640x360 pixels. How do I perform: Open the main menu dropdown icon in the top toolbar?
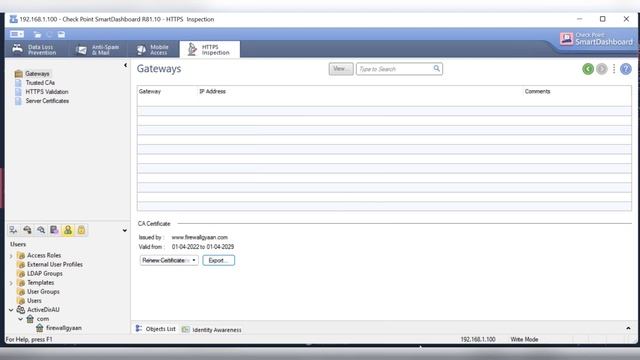click(17, 34)
